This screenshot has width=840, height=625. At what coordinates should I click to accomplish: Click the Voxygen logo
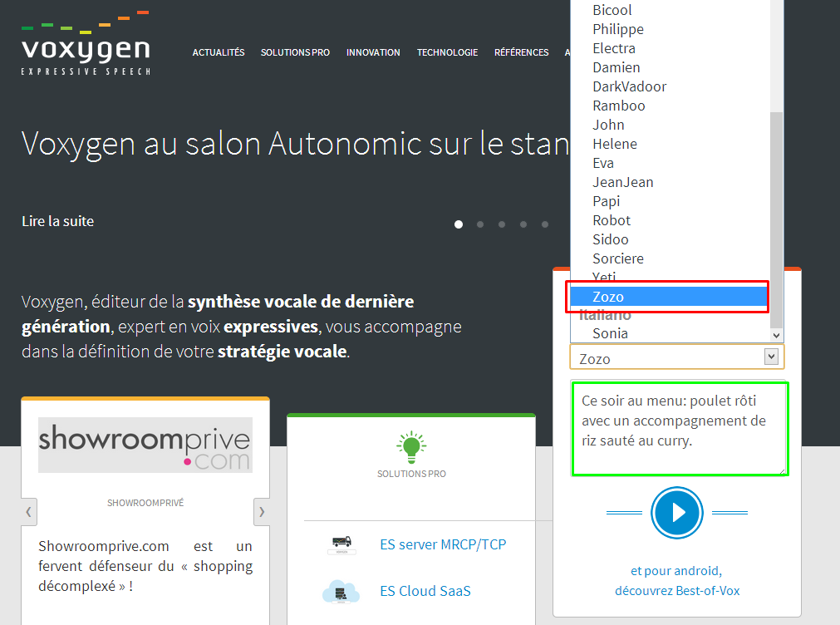coord(86,43)
